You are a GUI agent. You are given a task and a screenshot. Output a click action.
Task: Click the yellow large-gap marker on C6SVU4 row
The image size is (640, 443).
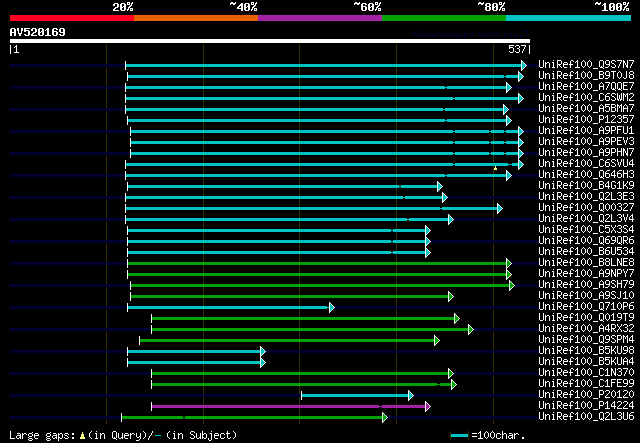click(x=496, y=168)
